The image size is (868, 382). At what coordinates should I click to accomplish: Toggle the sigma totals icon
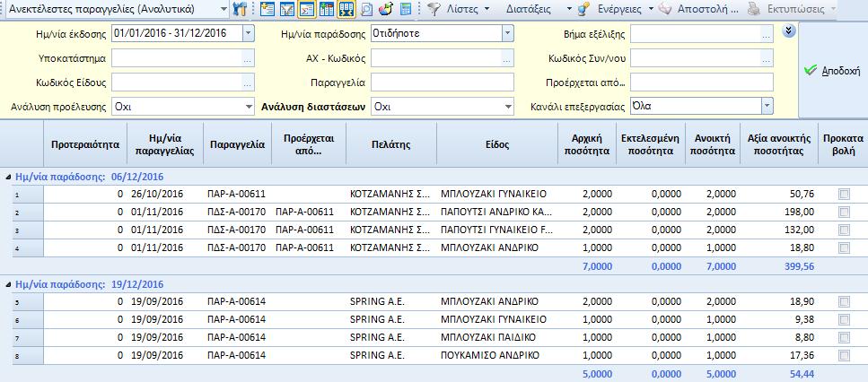[x=306, y=9]
